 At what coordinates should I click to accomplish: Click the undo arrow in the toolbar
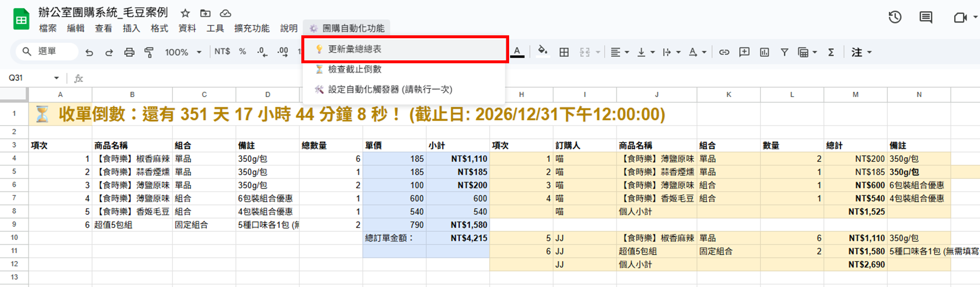pyautogui.click(x=89, y=52)
